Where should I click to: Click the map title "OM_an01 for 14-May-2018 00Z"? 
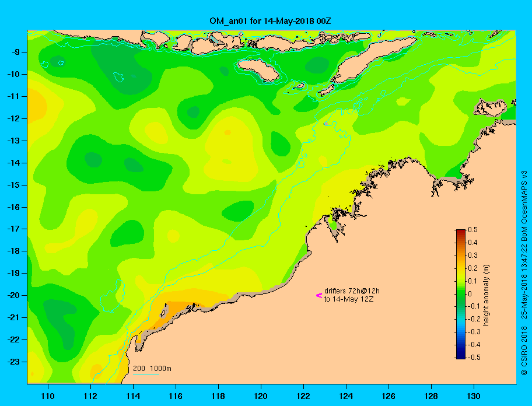tap(270, 21)
